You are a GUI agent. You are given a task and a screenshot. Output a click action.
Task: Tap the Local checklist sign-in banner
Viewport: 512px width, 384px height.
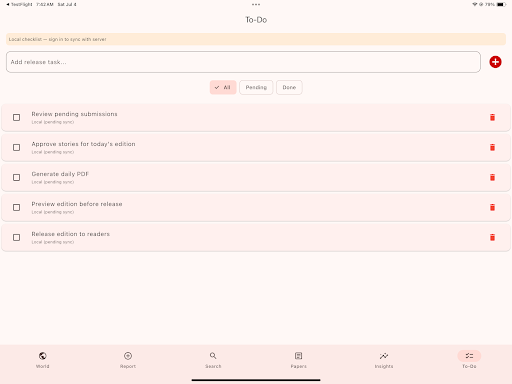pyautogui.click(x=256, y=39)
